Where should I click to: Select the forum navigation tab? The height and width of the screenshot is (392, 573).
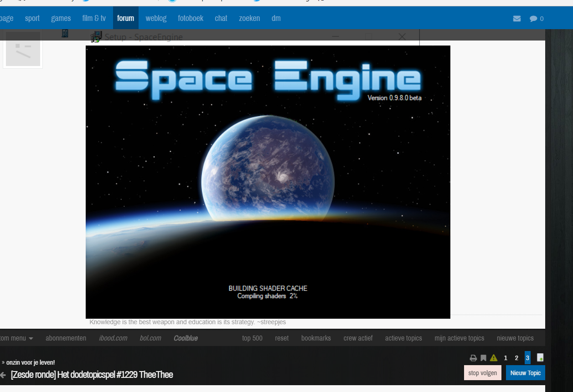(x=126, y=18)
